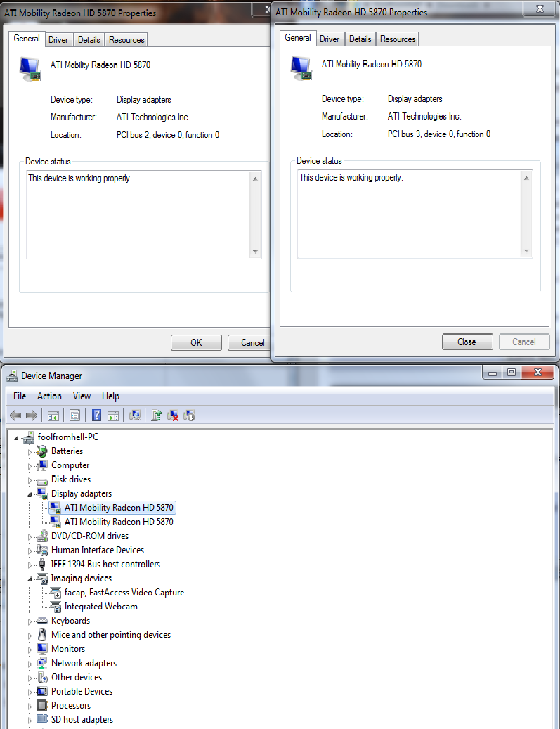Click Device status scroll-down arrow in PCI bus 2 dialog

pos(255,252)
